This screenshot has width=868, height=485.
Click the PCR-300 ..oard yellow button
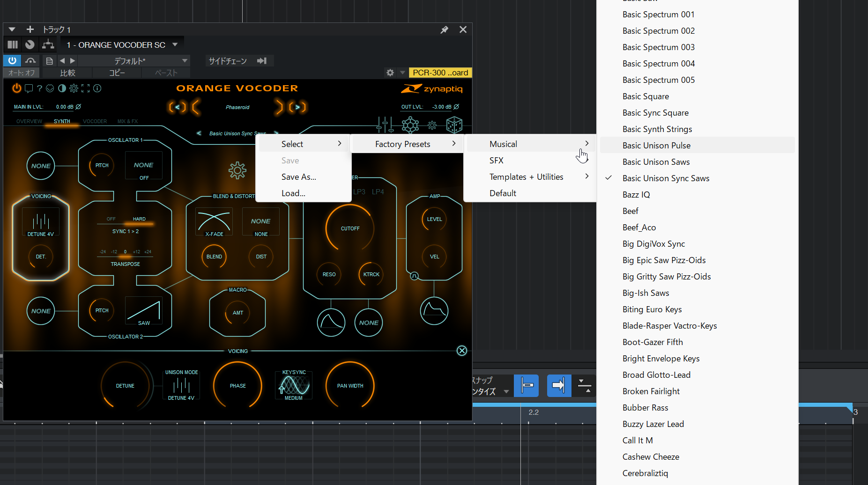(440, 73)
